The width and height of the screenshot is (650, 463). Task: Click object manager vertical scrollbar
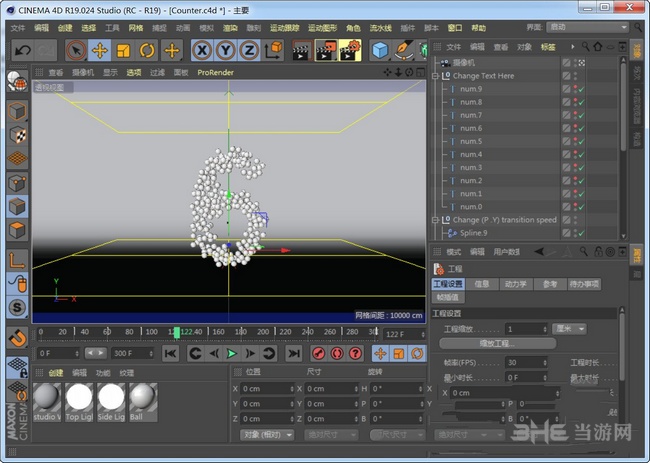click(x=623, y=147)
